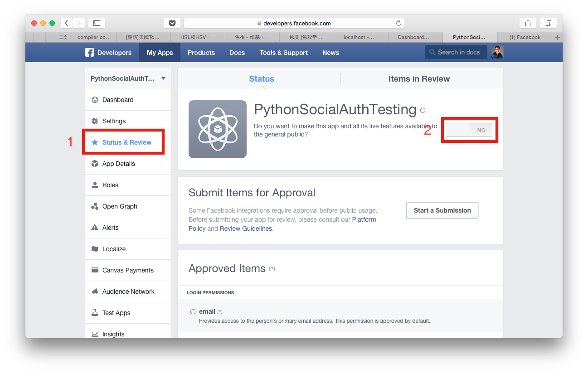The width and height of the screenshot is (588, 374).
Task: Click the Open Graph nodes icon
Action: [x=95, y=206]
